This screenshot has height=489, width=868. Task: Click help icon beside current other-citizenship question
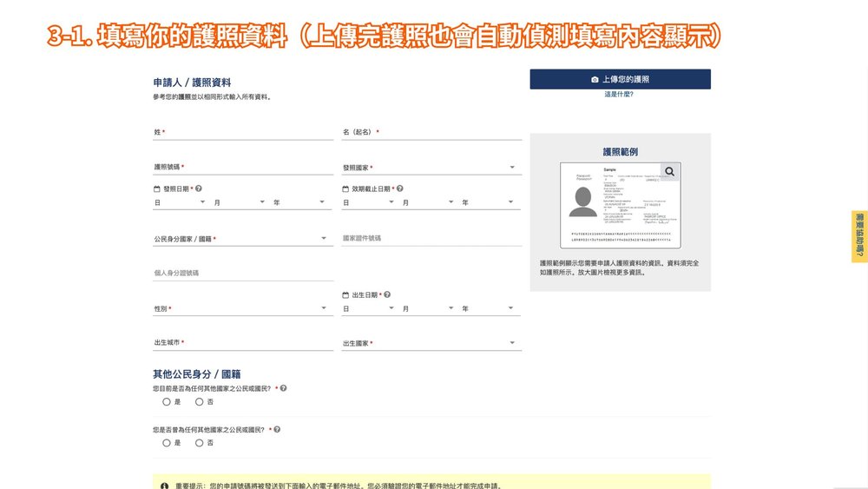(284, 388)
